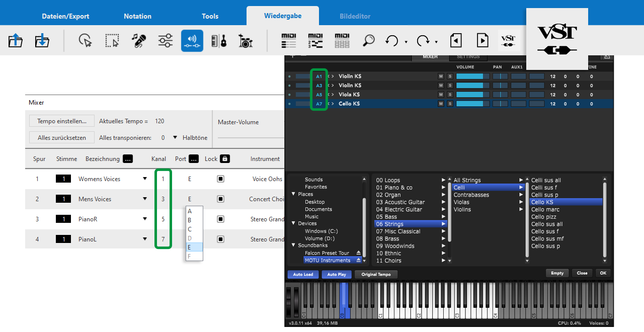Switch to the Notation tab

coord(137,16)
